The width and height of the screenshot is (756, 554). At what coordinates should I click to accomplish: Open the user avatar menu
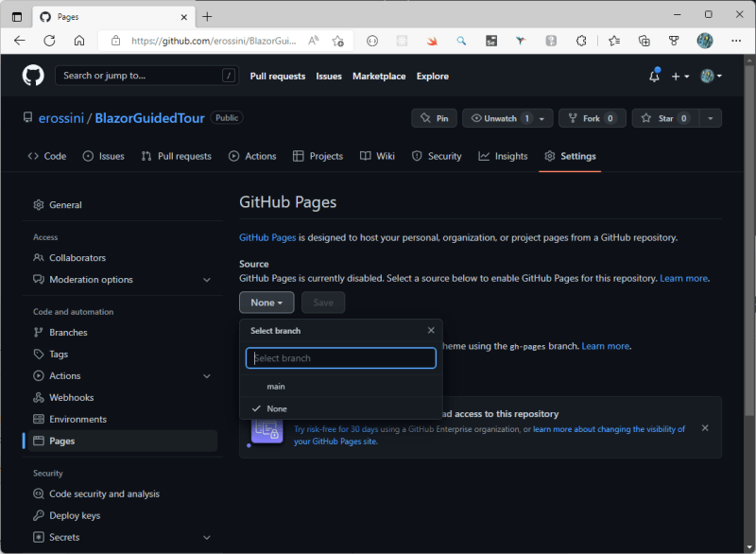point(712,76)
